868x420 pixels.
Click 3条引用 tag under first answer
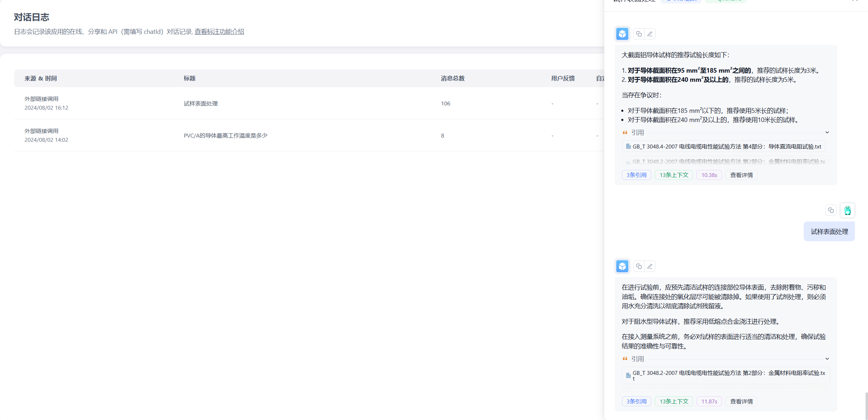click(x=636, y=175)
